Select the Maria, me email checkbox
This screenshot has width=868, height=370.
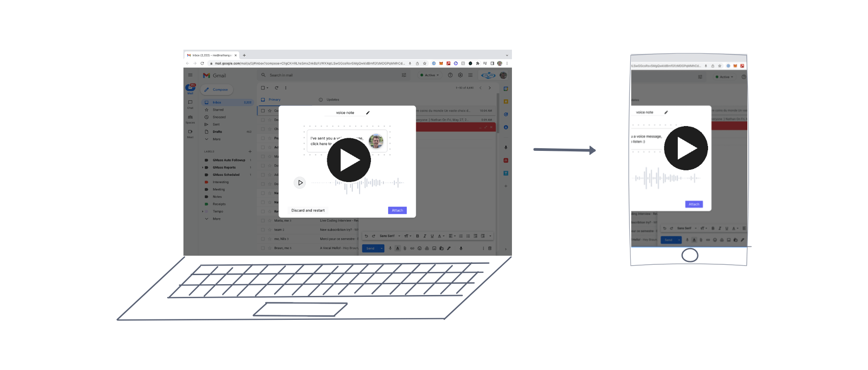263,220
